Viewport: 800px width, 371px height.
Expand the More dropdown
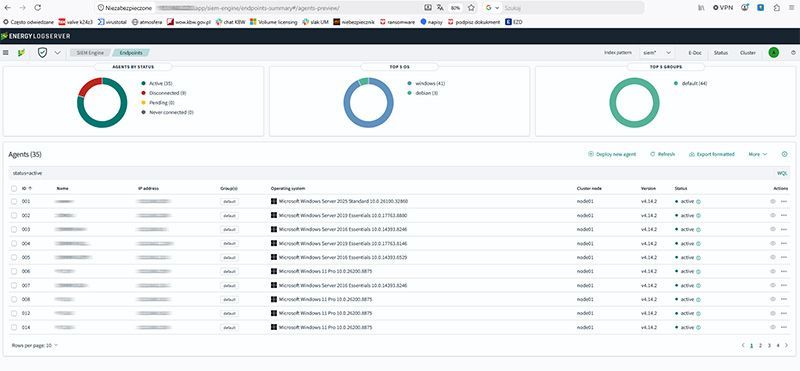click(758, 154)
